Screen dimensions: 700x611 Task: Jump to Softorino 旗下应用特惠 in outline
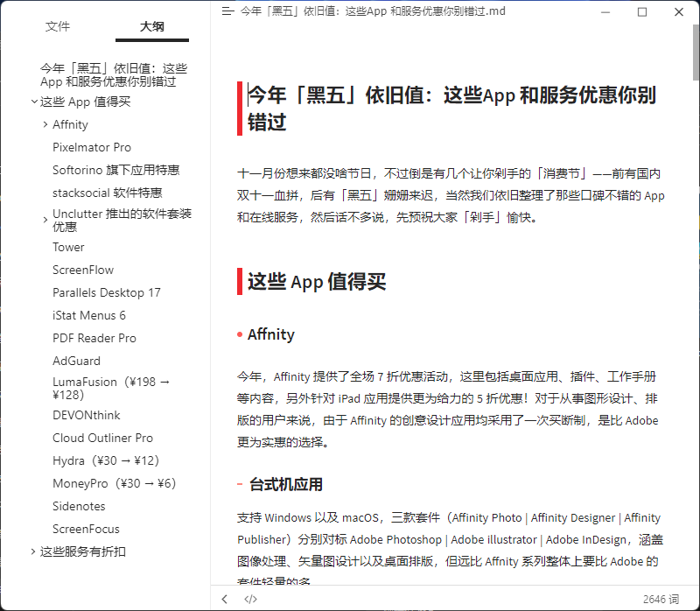pyautogui.click(x=116, y=170)
